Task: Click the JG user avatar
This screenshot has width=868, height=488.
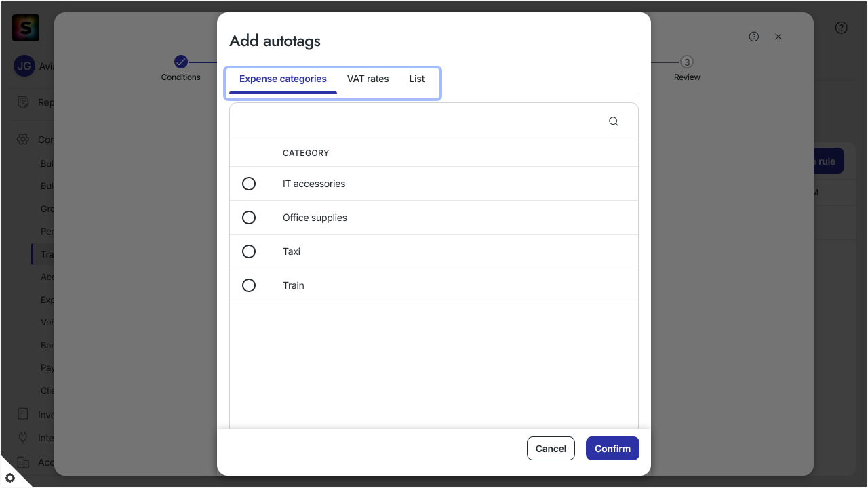Action: coord(24,66)
